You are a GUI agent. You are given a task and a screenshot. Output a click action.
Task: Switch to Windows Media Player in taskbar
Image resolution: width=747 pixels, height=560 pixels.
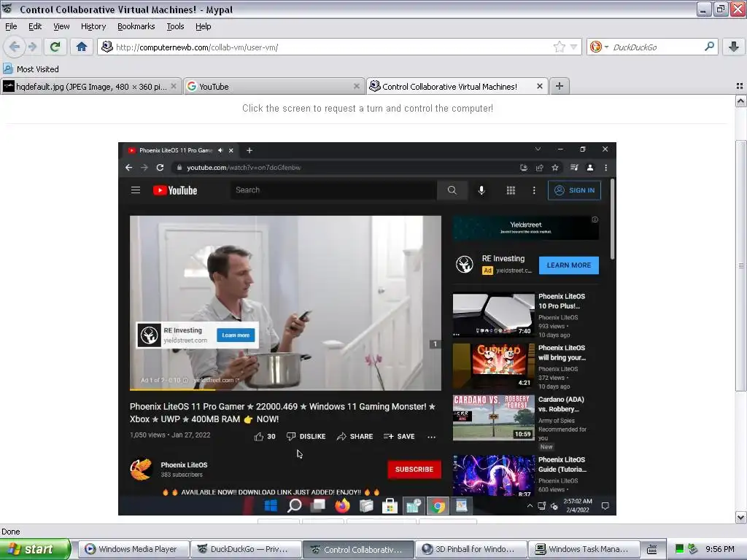[133, 549]
